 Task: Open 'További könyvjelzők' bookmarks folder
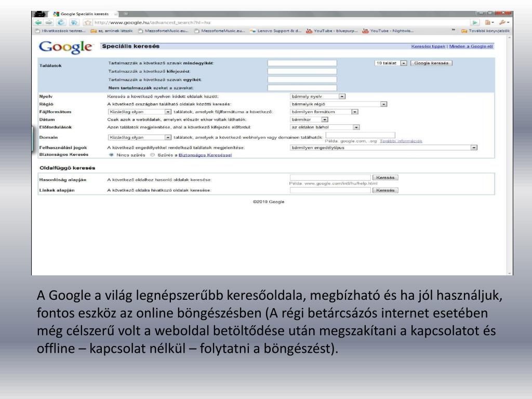point(486,31)
